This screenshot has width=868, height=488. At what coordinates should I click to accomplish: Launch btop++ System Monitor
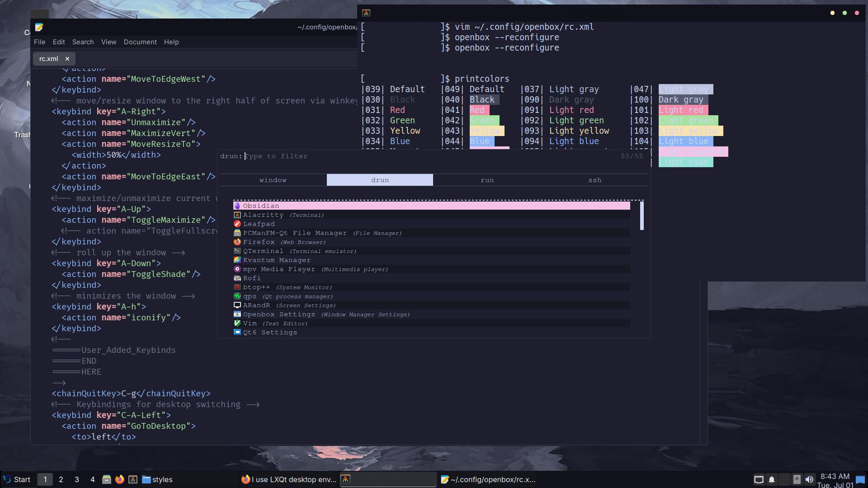click(x=431, y=287)
